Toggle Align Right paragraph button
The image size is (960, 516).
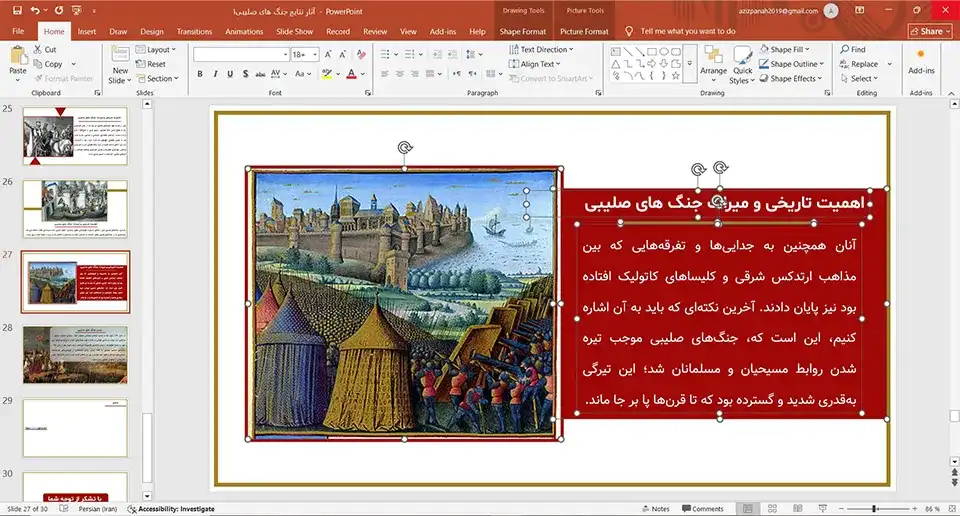(x=414, y=74)
